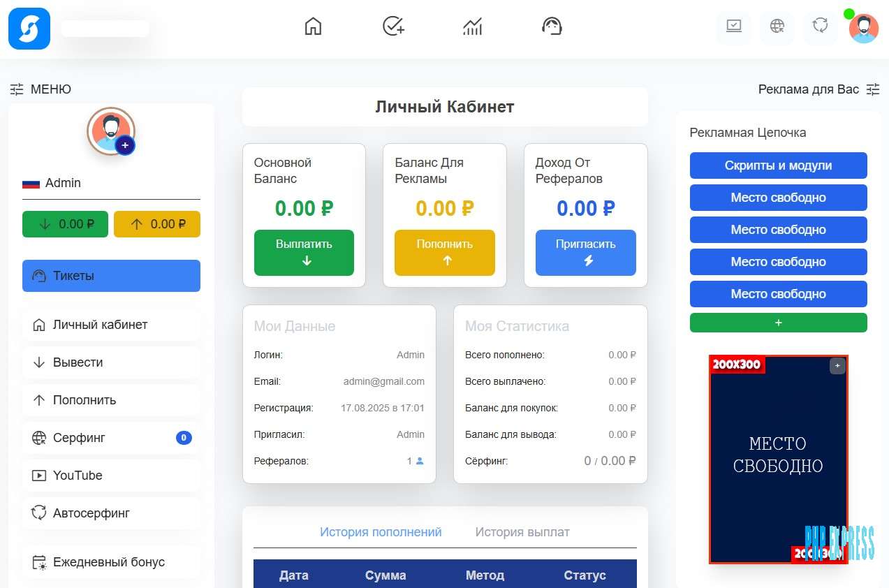
Task: Click the Личный Кабинет page title
Action: pos(445,107)
